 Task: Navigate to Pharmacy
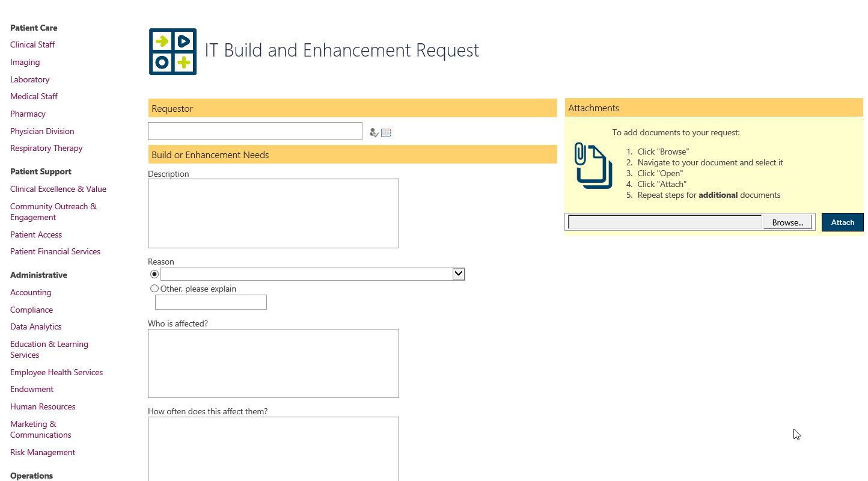(x=28, y=114)
